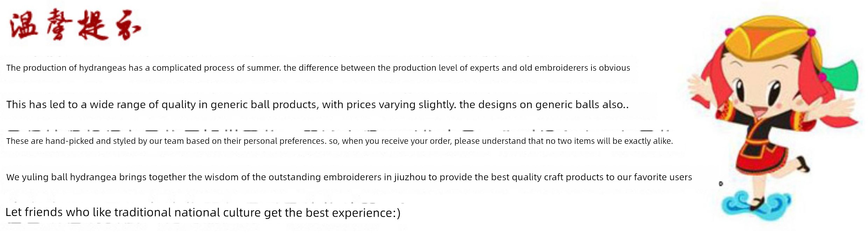Click the cartoon girl's left eye

tap(739, 90)
